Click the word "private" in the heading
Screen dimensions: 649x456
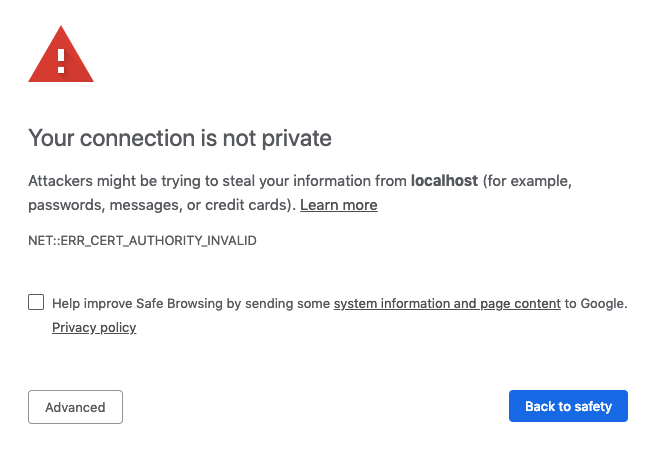pos(297,137)
